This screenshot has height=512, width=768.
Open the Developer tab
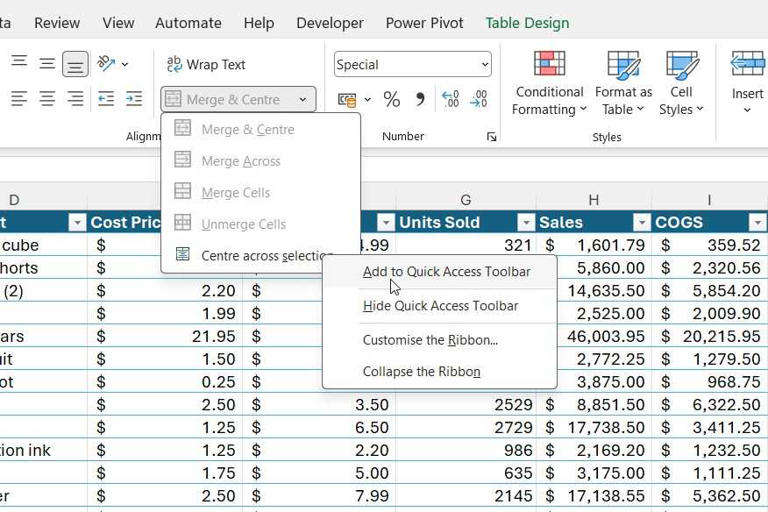tap(330, 23)
